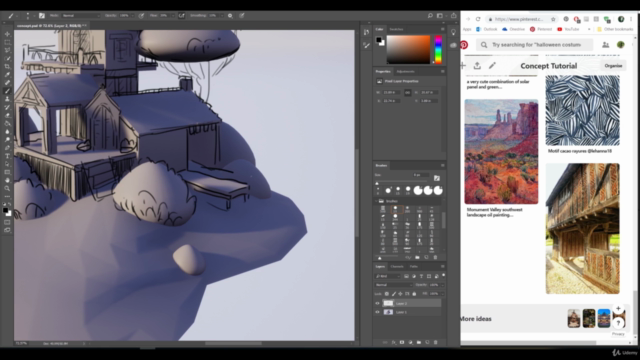This screenshot has height=360, width=640.
Task: Open the Learn lightbulb panel icon
Action: point(453,33)
